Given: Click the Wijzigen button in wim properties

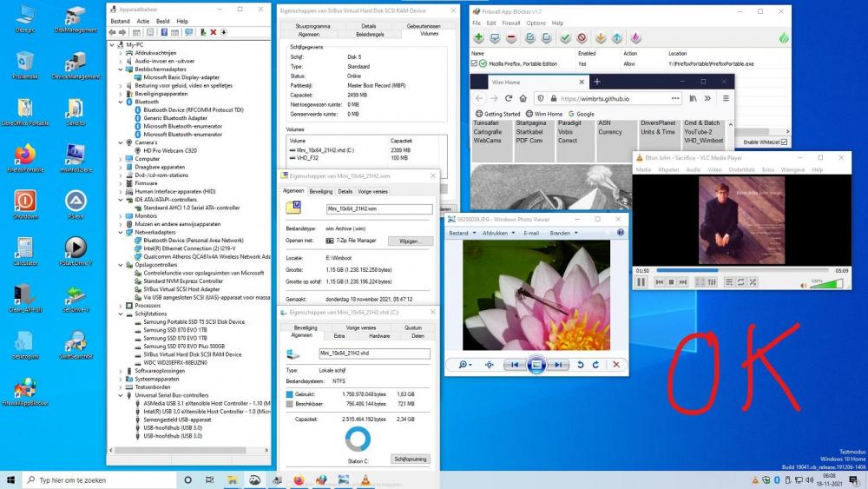Looking at the screenshot, I should point(410,241).
